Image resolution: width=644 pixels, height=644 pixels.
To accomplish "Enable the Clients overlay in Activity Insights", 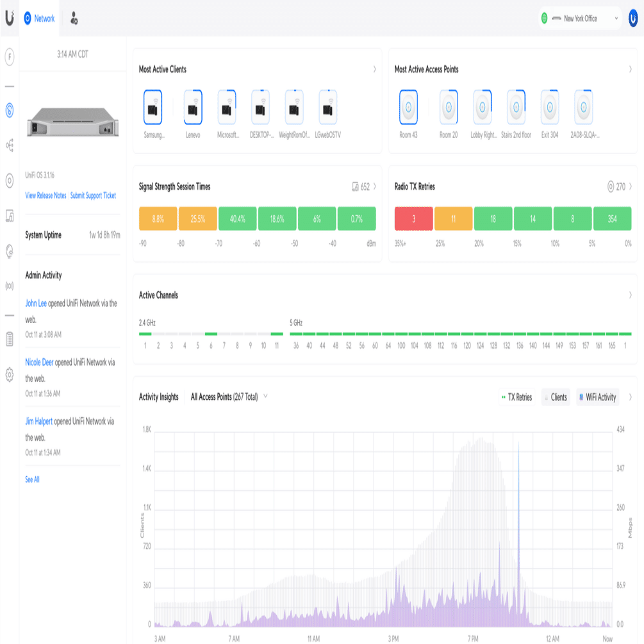I will (x=556, y=397).
